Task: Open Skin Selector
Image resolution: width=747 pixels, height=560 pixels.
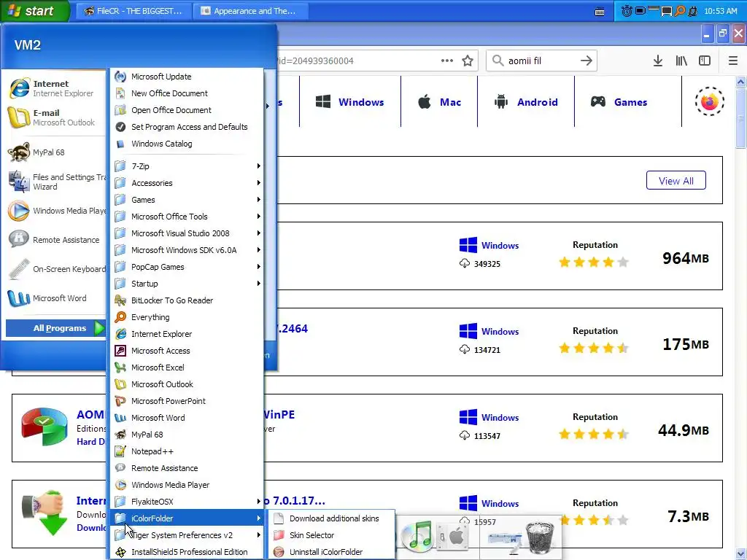Action: (x=332, y=535)
